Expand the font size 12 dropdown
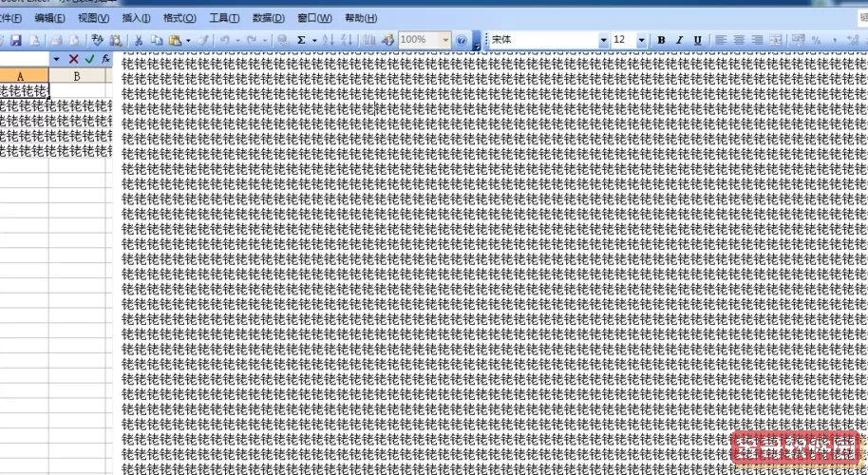This screenshot has height=475, width=868. click(x=642, y=40)
